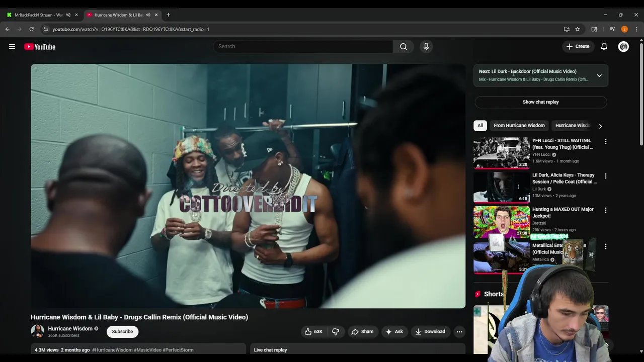Image resolution: width=644 pixels, height=362 pixels.
Task: Click the Live chat replay heading
Action: (x=270, y=350)
